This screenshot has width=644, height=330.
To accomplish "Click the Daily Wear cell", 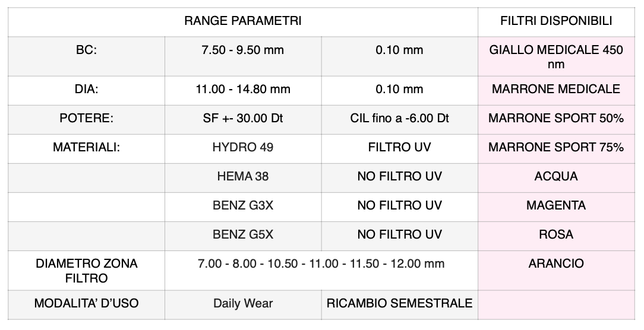I will 243,303.
